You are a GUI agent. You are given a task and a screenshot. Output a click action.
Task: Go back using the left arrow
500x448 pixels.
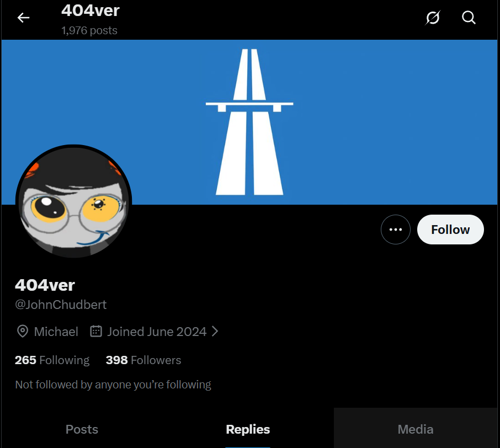click(23, 18)
